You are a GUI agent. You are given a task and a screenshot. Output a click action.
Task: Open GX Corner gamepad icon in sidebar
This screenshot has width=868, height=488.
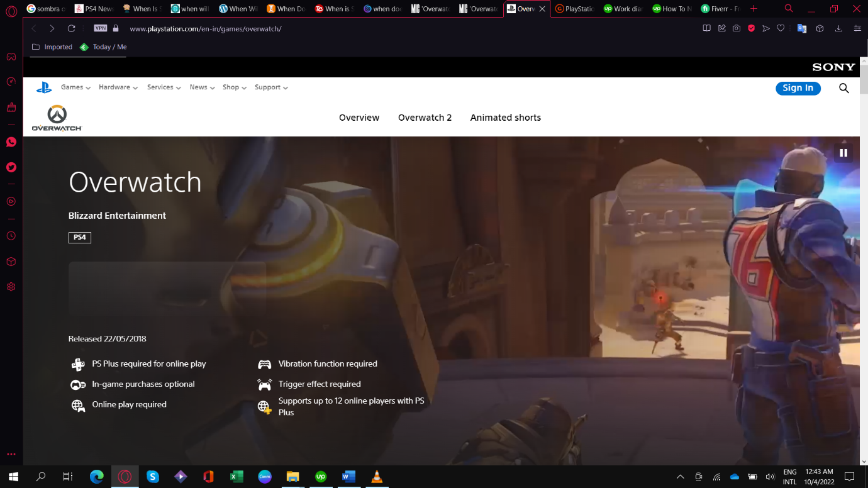(11, 57)
